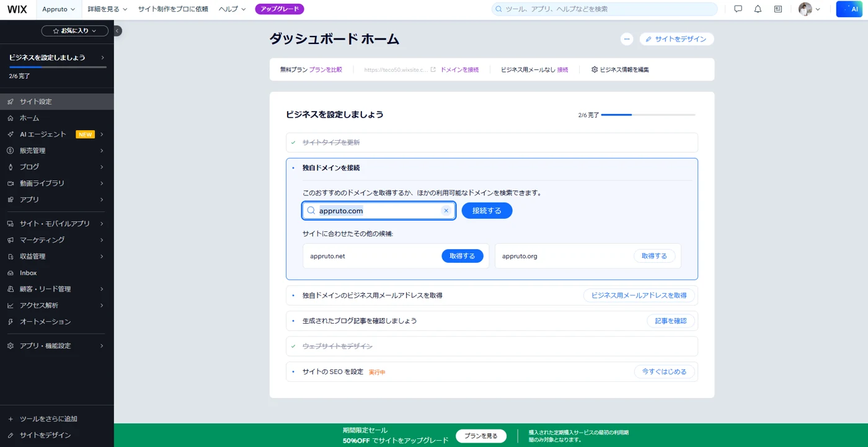868x447 pixels.
Task: Open the news feed icon beside bell
Action: (778, 9)
